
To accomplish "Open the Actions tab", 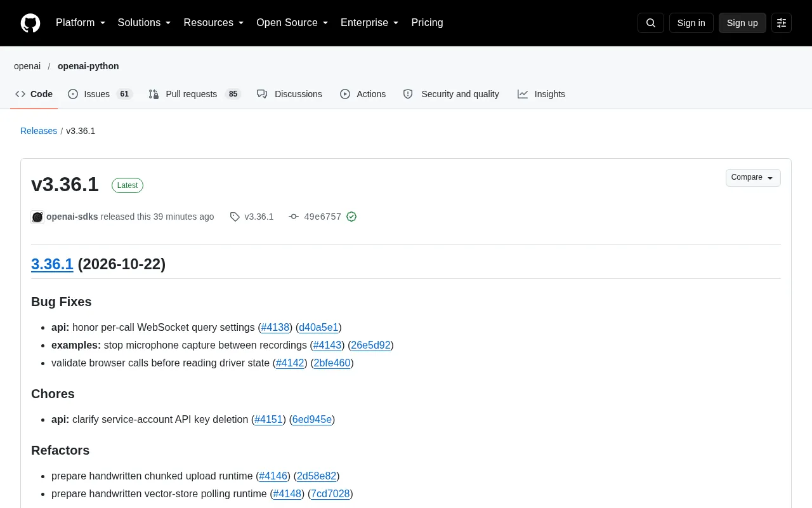I will pos(363,94).
